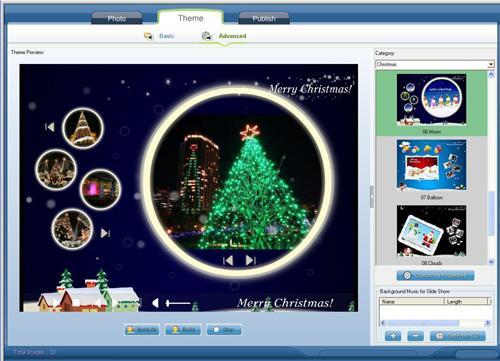
Task: Click the music list left scroll arrow
Action: tap(383, 323)
